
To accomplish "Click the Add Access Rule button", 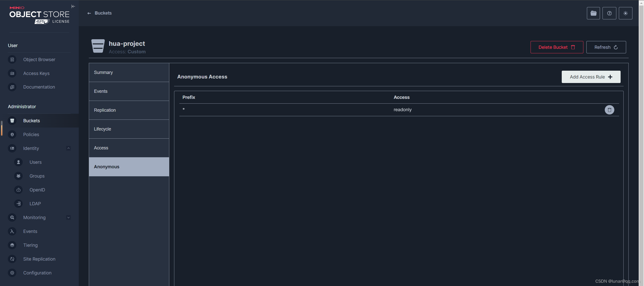I will click(x=591, y=77).
